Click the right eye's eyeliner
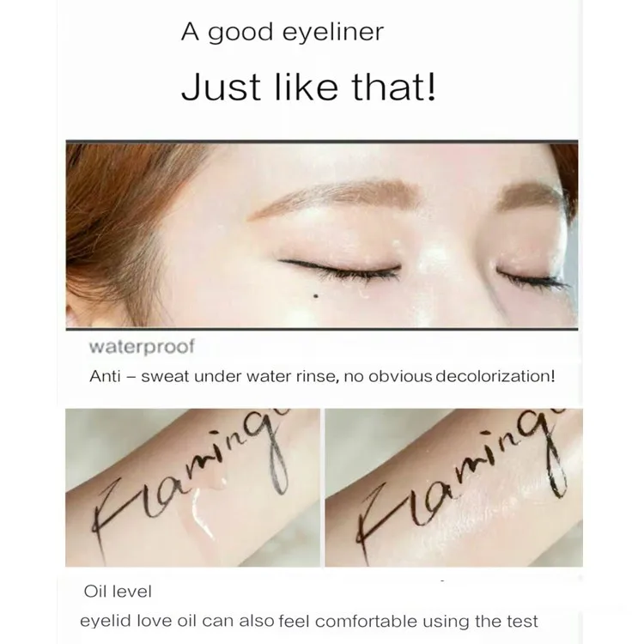 point(532,277)
